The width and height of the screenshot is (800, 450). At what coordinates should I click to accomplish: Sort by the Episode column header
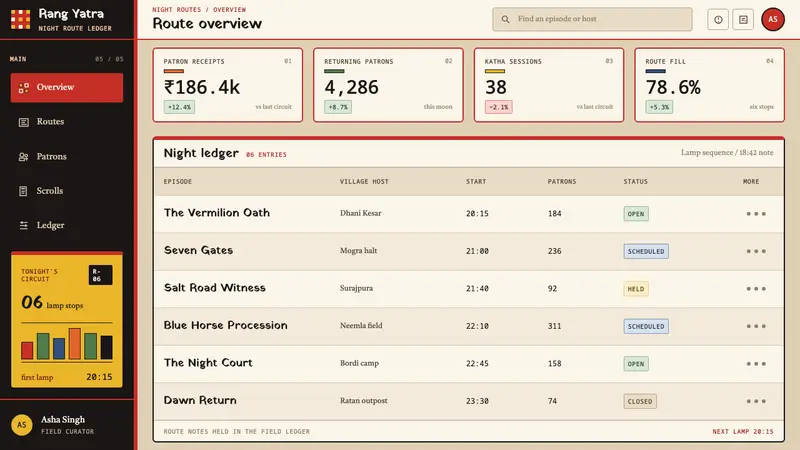[x=178, y=182]
